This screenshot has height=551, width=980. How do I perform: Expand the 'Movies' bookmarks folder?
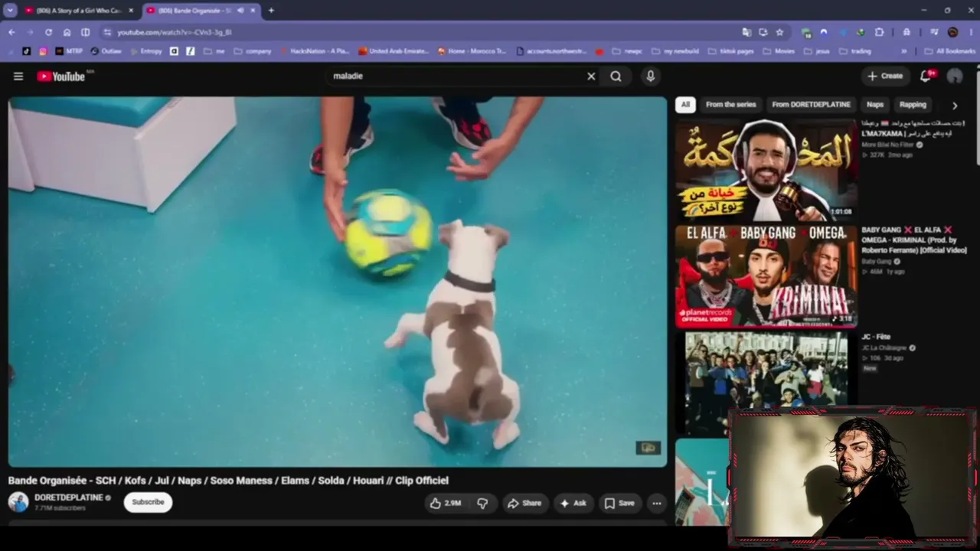[x=779, y=51]
